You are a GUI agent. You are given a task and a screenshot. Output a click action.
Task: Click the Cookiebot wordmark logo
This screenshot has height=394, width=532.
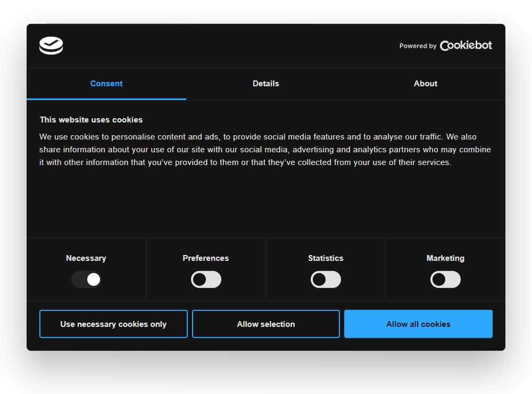pos(465,45)
